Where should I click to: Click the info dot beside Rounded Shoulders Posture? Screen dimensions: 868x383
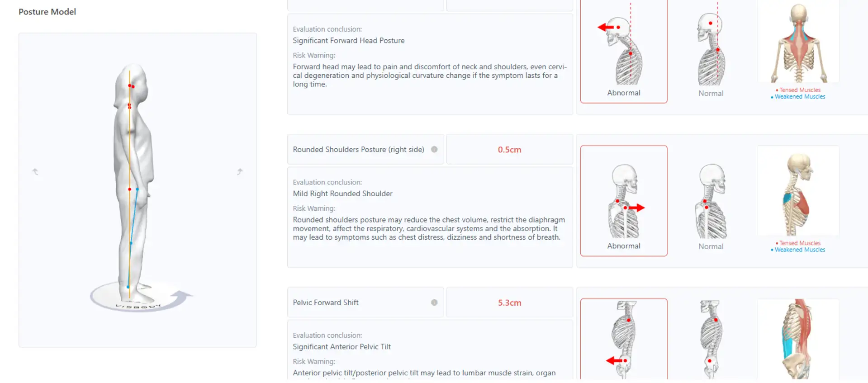pyautogui.click(x=434, y=149)
